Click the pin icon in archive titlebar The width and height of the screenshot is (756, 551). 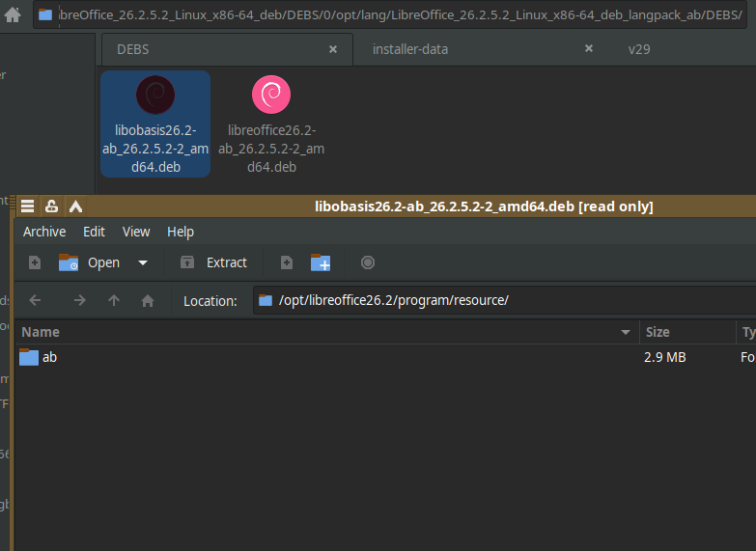(x=51, y=207)
